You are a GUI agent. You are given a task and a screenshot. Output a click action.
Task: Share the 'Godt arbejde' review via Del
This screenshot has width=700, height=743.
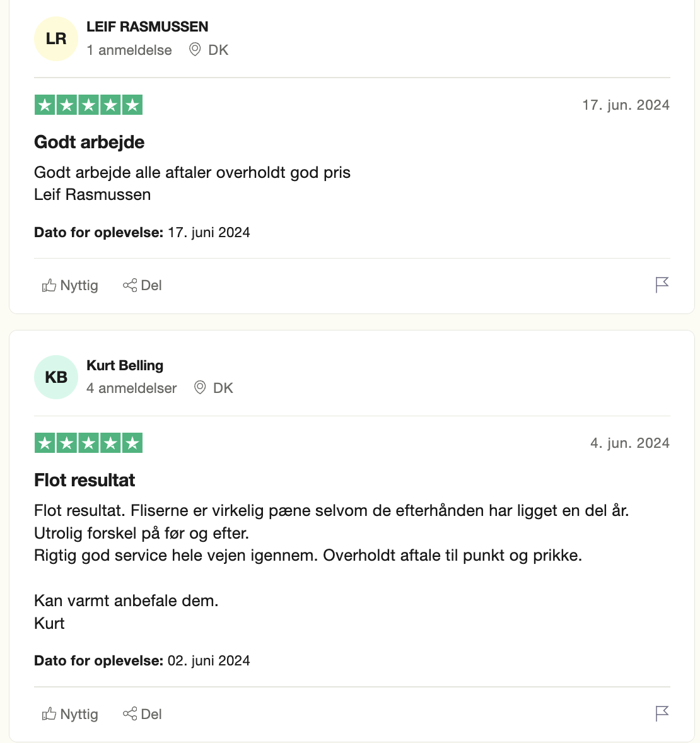143,286
